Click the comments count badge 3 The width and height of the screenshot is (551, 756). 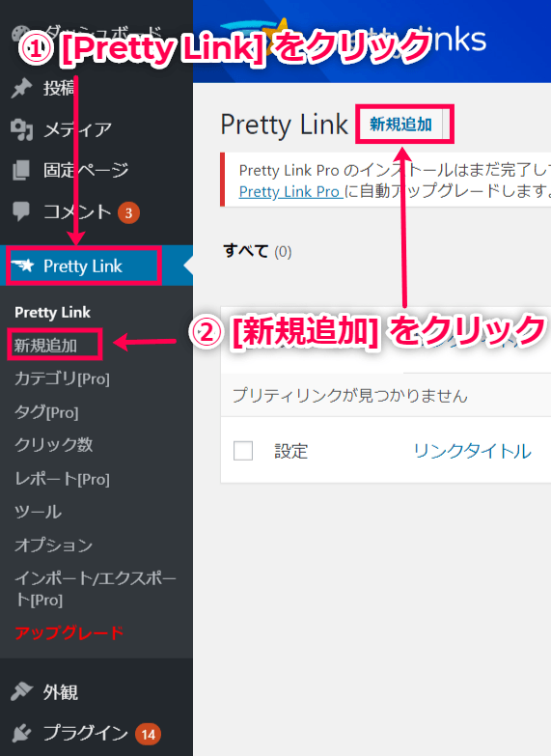click(x=128, y=212)
